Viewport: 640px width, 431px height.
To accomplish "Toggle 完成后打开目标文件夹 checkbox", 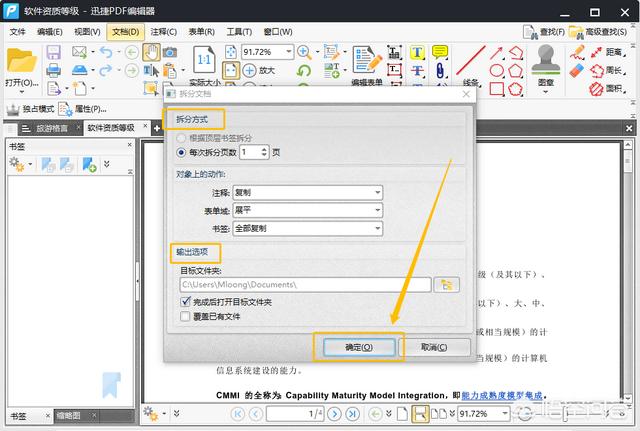I will pyautogui.click(x=185, y=301).
